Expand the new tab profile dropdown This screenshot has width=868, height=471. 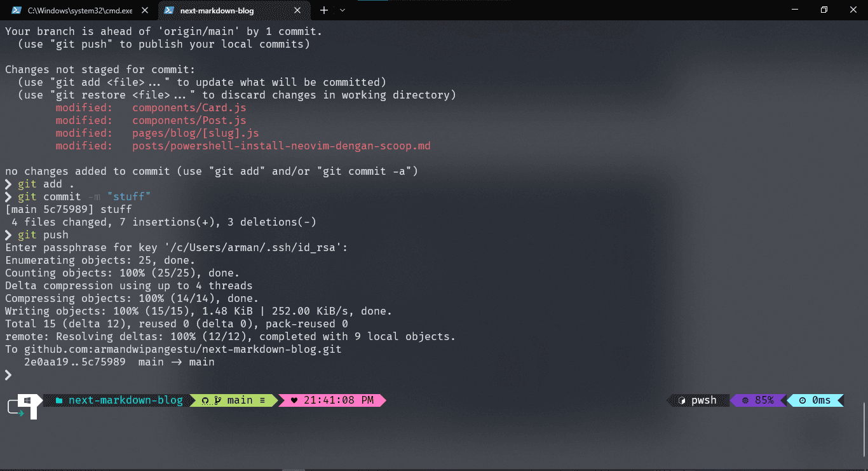point(342,10)
